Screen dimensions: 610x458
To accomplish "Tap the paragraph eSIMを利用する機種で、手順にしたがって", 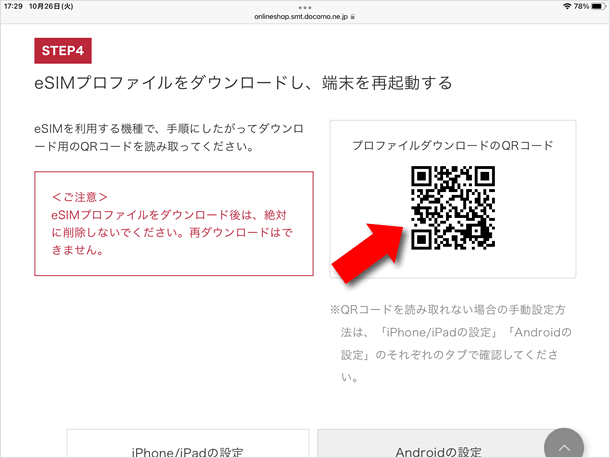I will click(x=169, y=137).
